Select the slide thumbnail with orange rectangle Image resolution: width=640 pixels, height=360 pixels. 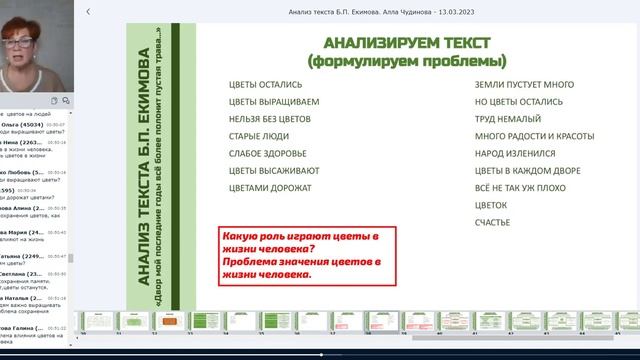(x=169, y=322)
